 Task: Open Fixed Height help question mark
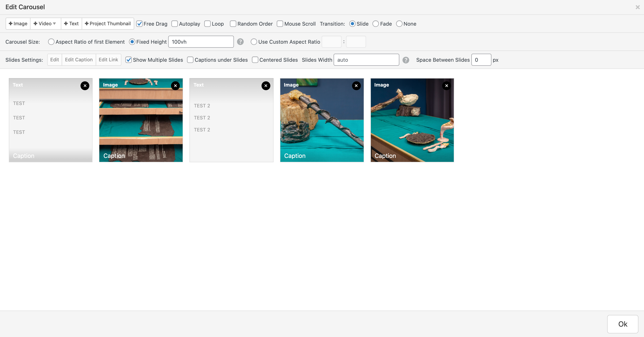[240, 42]
